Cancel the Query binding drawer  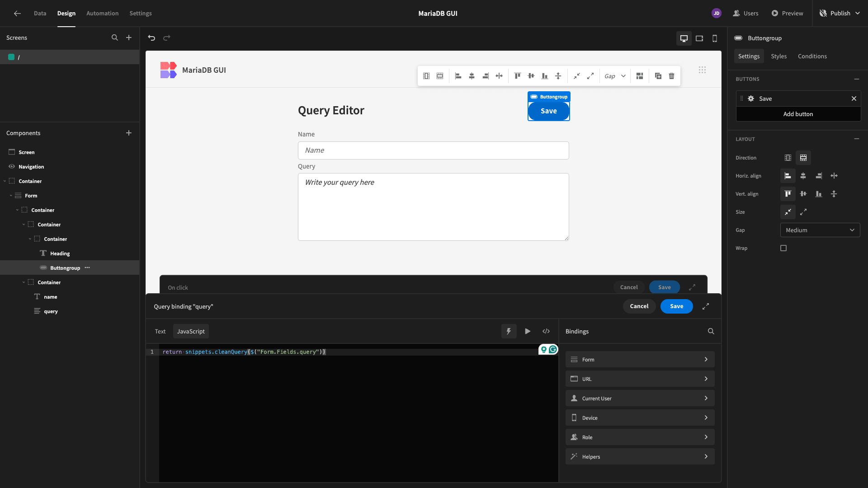point(639,306)
